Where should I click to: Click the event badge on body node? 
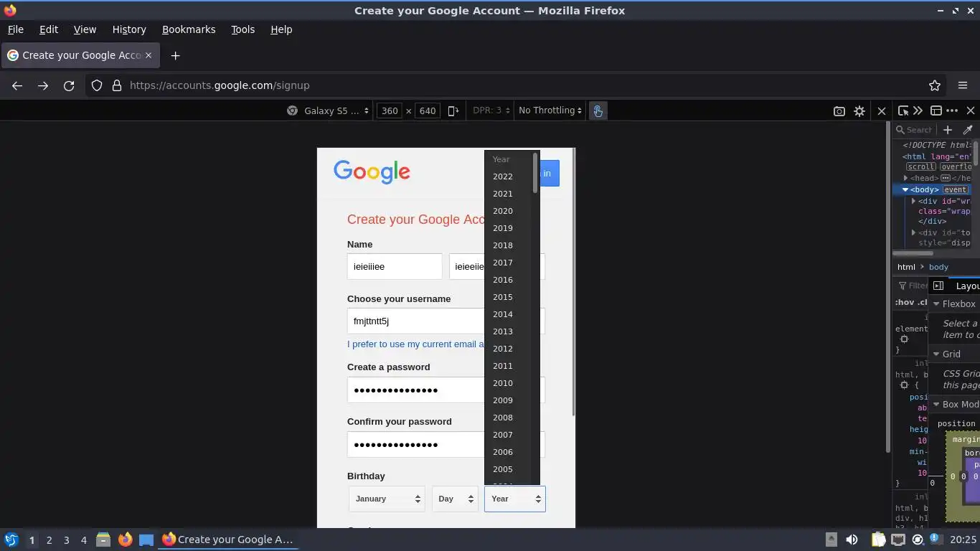pos(955,189)
